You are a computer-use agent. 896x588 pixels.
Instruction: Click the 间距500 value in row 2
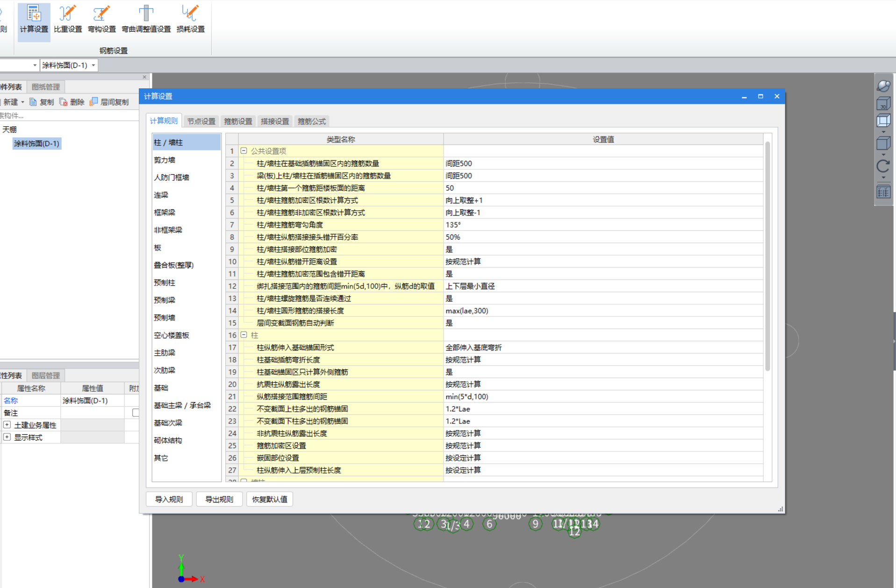pos(603,164)
